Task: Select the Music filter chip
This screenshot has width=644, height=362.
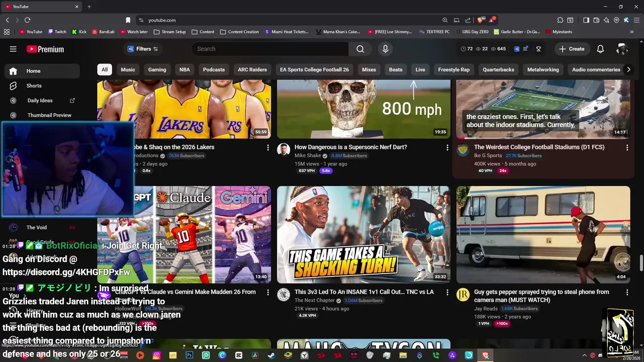Action: (128, 69)
